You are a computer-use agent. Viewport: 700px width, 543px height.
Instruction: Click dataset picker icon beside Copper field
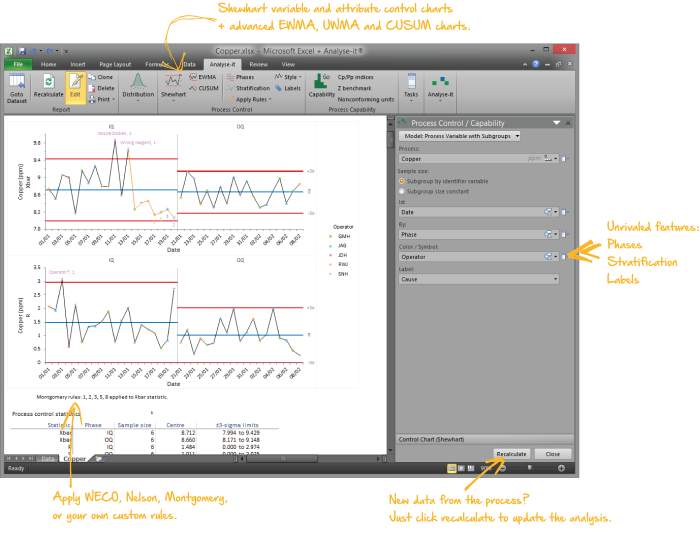pyautogui.click(x=564, y=159)
